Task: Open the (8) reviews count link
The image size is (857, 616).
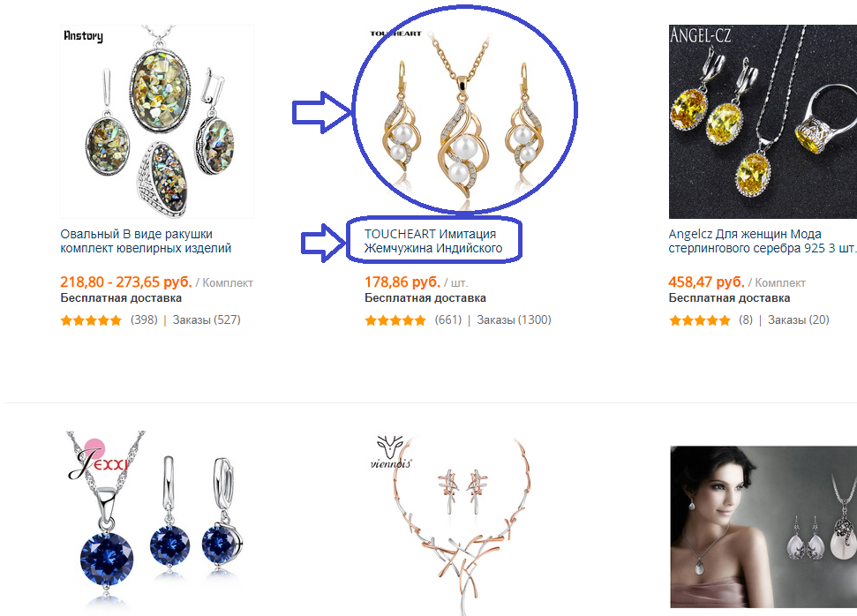Action: (746, 319)
